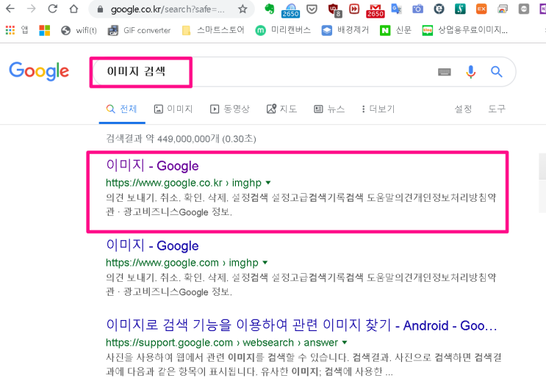Reload the current page
Image resolution: width=546 pixels, height=392 pixels.
pos(53,9)
